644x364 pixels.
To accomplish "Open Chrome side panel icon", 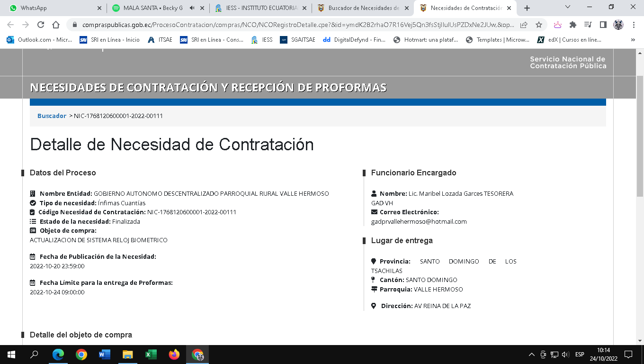I will pyautogui.click(x=603, y=25).
